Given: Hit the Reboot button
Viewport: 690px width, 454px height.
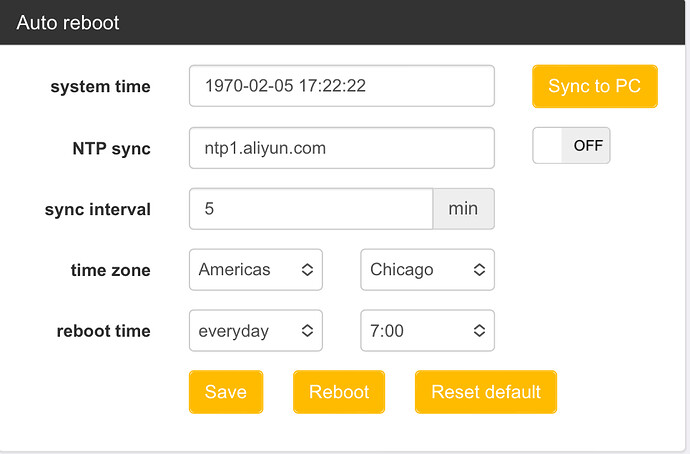Looking at the screenshot, I should (x=339, y=392).
